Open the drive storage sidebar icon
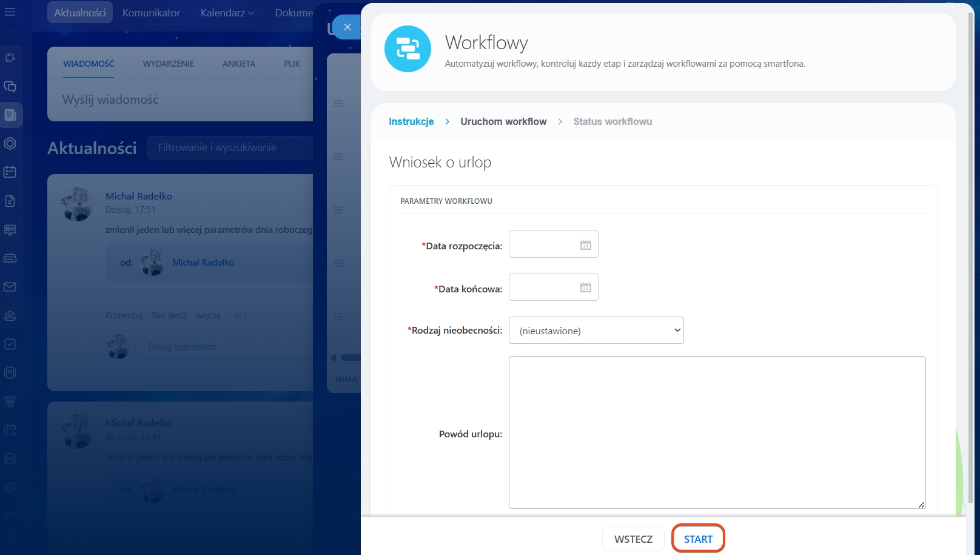This screenshot has height=555, width=980. pyautogui.click(x=10, y=258)
